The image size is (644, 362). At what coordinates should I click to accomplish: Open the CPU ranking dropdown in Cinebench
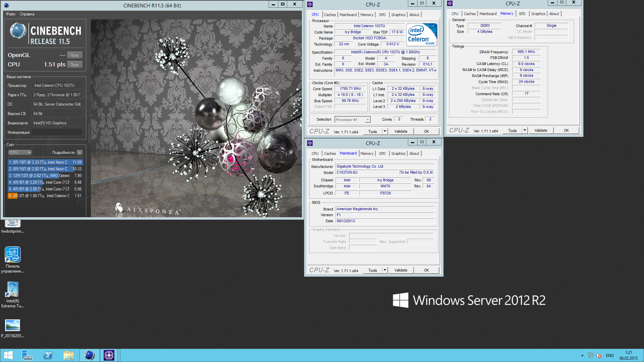pos(20,153)
